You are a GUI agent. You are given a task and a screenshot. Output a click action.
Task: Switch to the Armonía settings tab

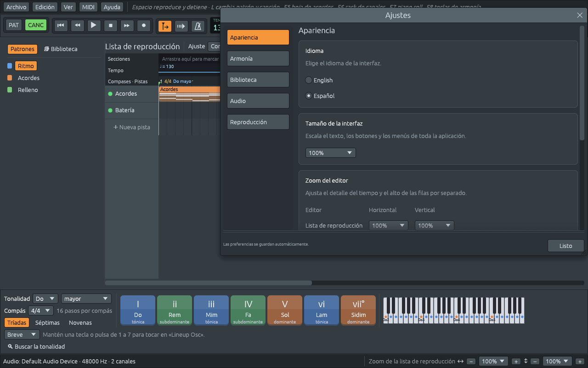(258, 58)
